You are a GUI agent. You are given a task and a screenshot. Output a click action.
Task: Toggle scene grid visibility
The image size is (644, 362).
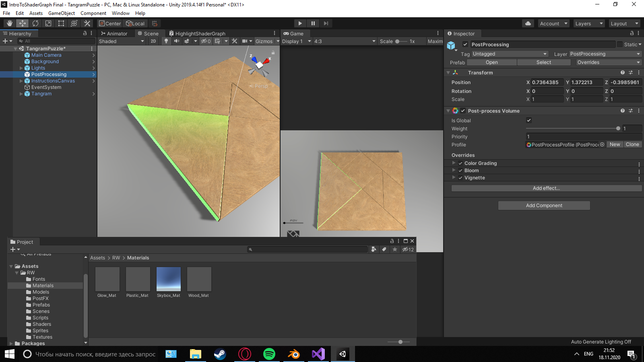(217, 41)
